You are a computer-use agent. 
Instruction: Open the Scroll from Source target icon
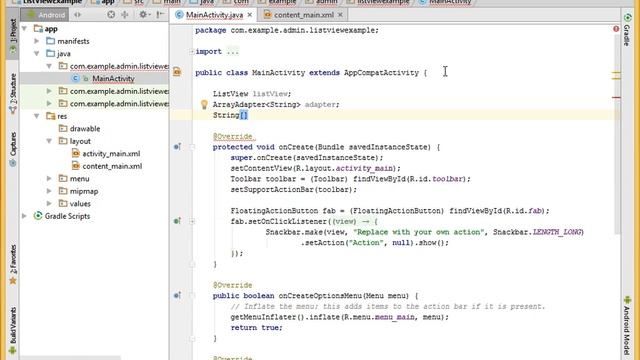(x=111, y=15)
